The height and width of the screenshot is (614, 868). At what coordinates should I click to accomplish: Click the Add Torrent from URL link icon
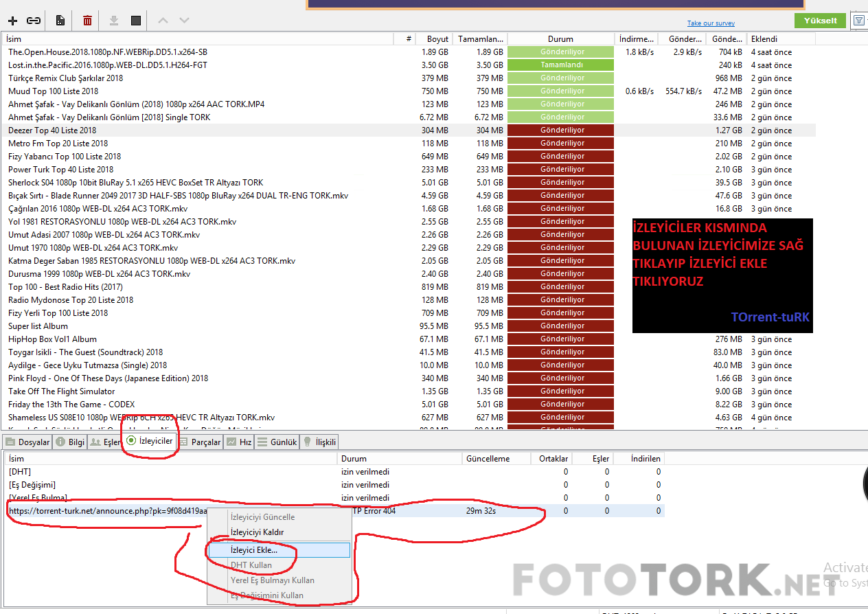[34, 21]
